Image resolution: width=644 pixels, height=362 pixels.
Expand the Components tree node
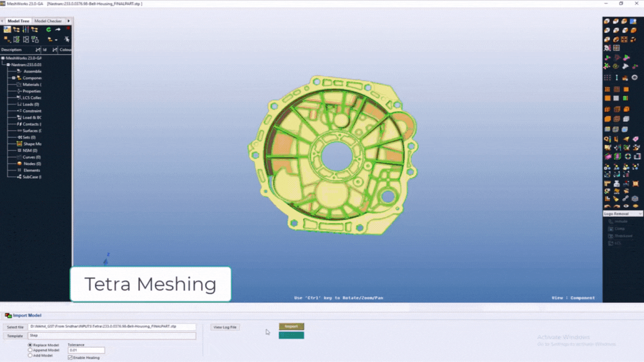tap(13, 78)
